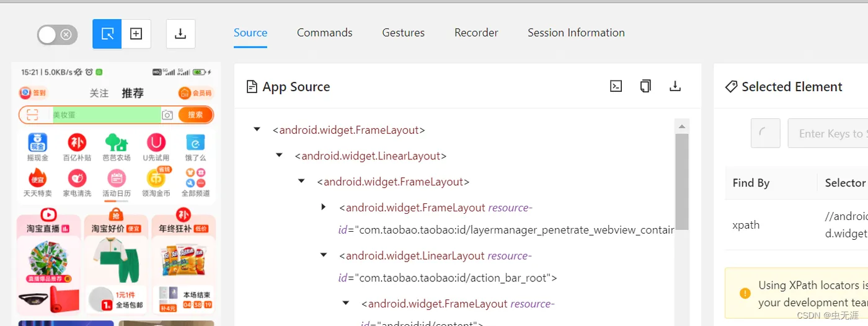Select layermanager_penetrate_webview_container element row
Screen dimensions: 868x326
point(507,218)
